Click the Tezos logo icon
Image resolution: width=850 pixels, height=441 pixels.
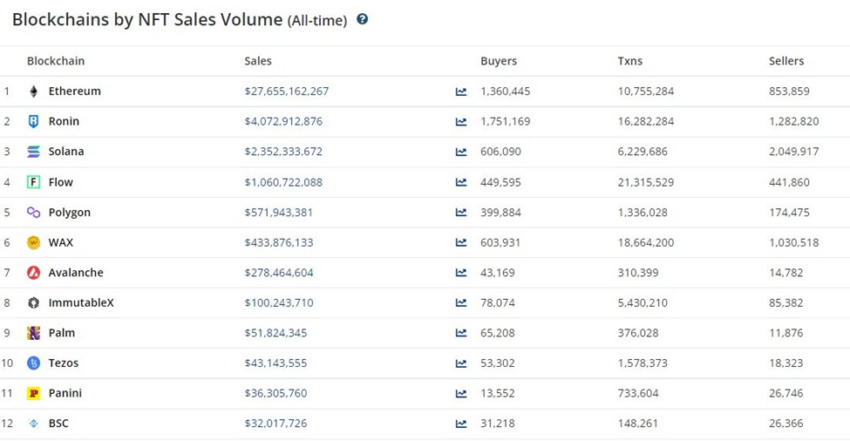[34, 363]
